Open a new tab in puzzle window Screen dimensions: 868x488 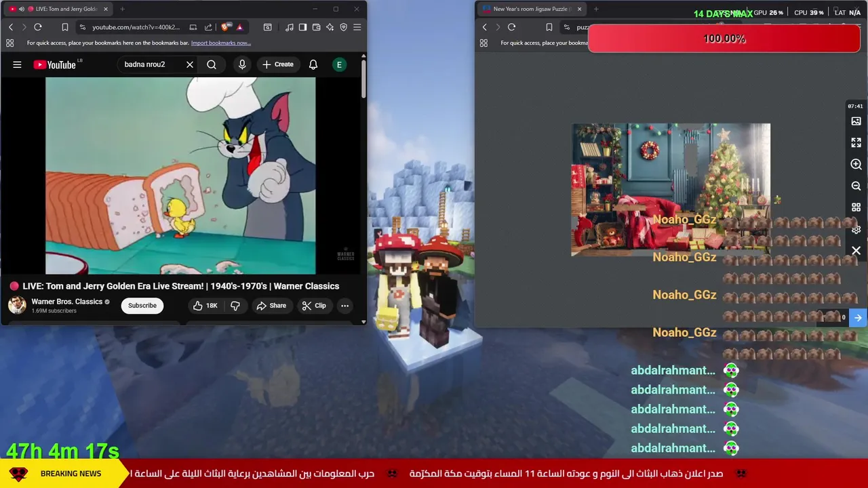click(x=596, y=9)
